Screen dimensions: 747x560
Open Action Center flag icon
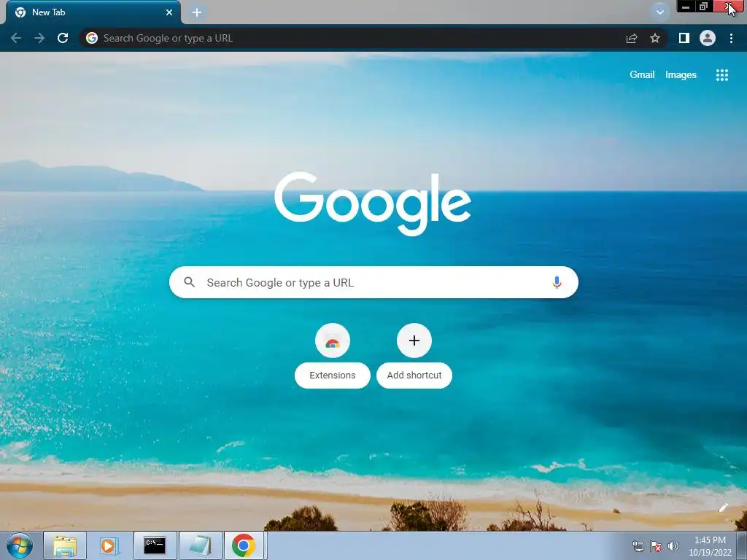(x=656, y=546)
